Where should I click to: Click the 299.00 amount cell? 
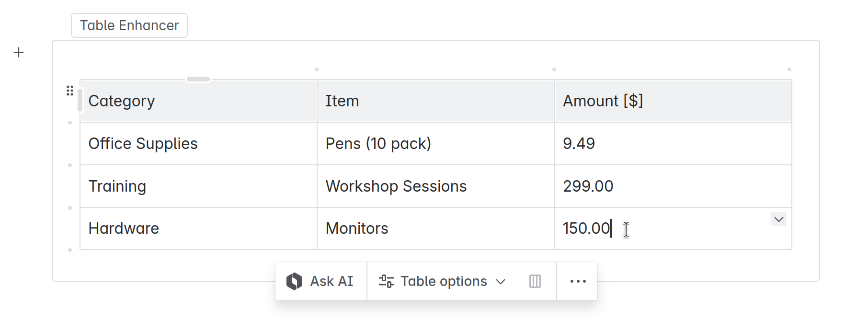[673, 186]
